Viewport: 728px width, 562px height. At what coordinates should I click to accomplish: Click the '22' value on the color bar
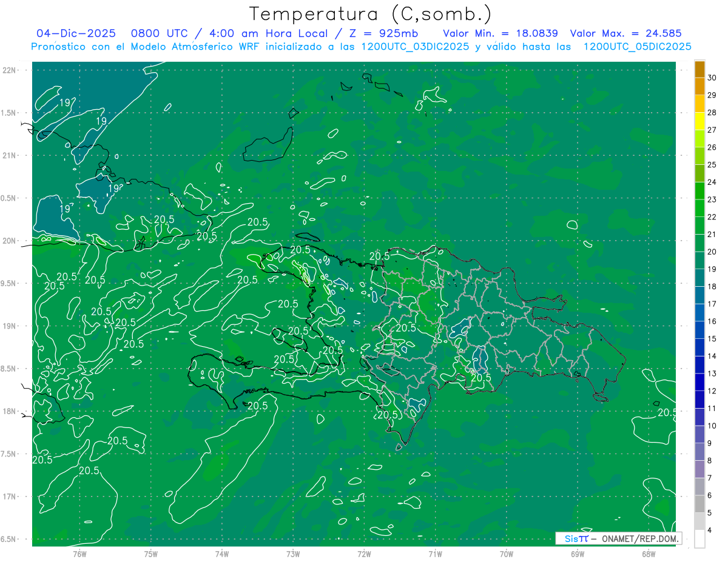coord(712,217)
